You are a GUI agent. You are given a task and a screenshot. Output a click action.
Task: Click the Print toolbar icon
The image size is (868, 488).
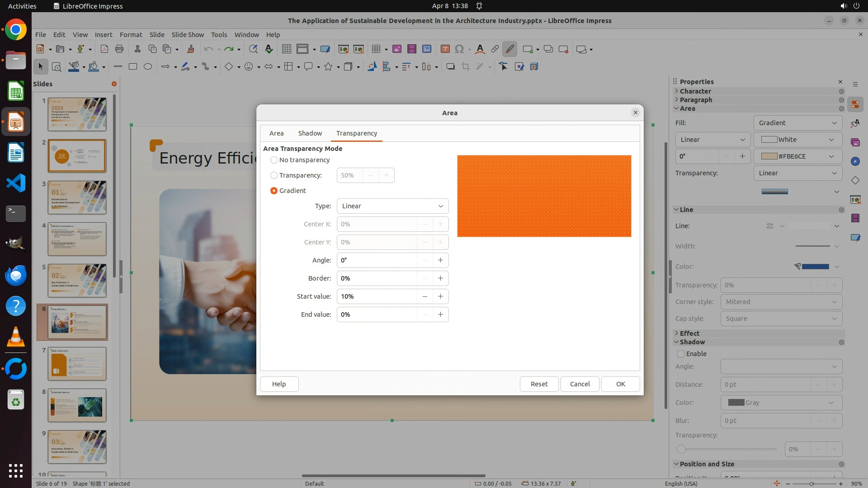click(x=119, y=49)
